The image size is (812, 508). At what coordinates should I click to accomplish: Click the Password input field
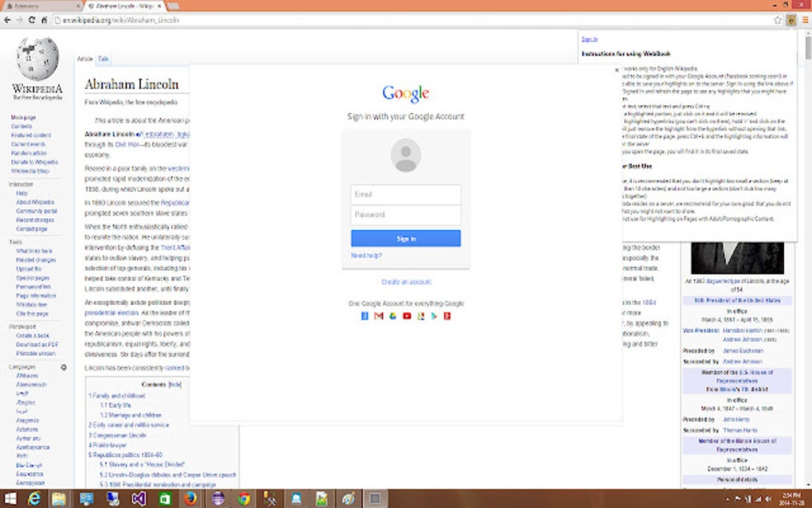[405, 215]
